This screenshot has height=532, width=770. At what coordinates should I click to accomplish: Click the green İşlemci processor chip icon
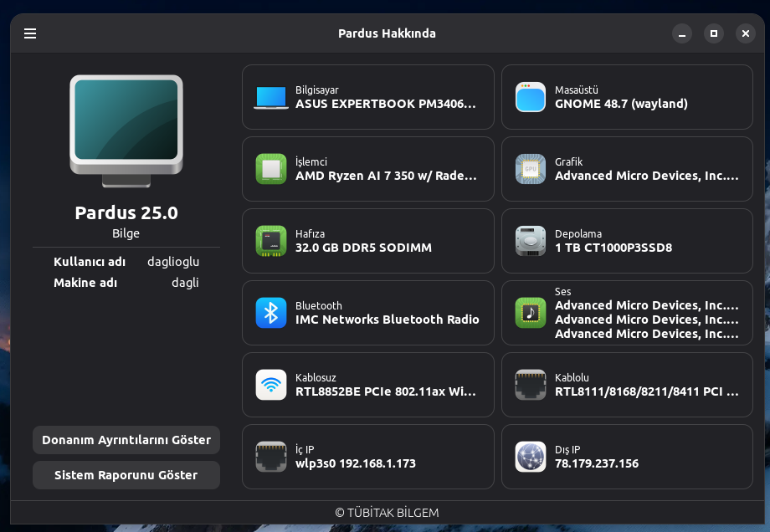coord(270,169)
